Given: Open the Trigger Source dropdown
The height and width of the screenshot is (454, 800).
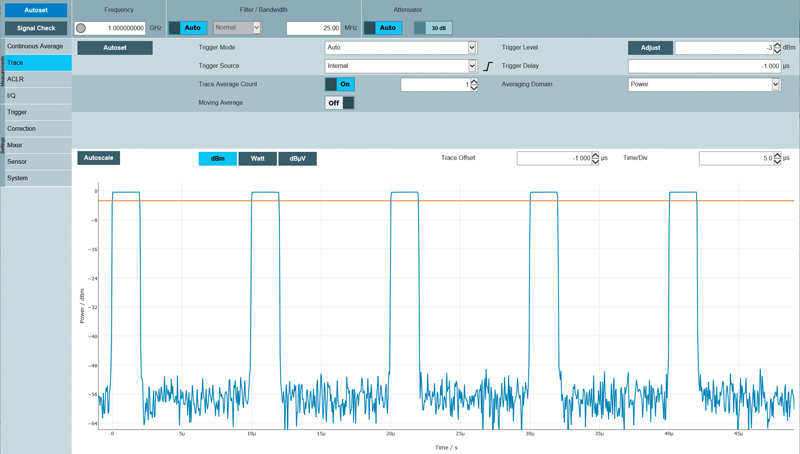Looking at the screenshot, I should tap(401, 66).
